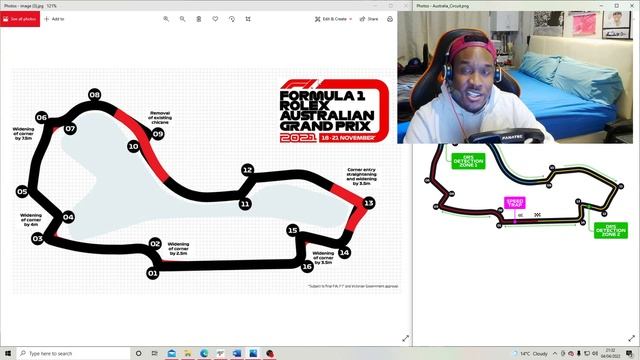Screen dimensions: 640x360
Task: Click the turn 09 marker on map
Action: pyautogui.click(x=158, y=133)
